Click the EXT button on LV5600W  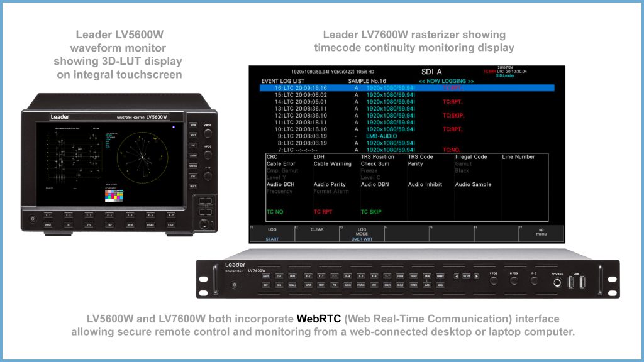point(69,224)
